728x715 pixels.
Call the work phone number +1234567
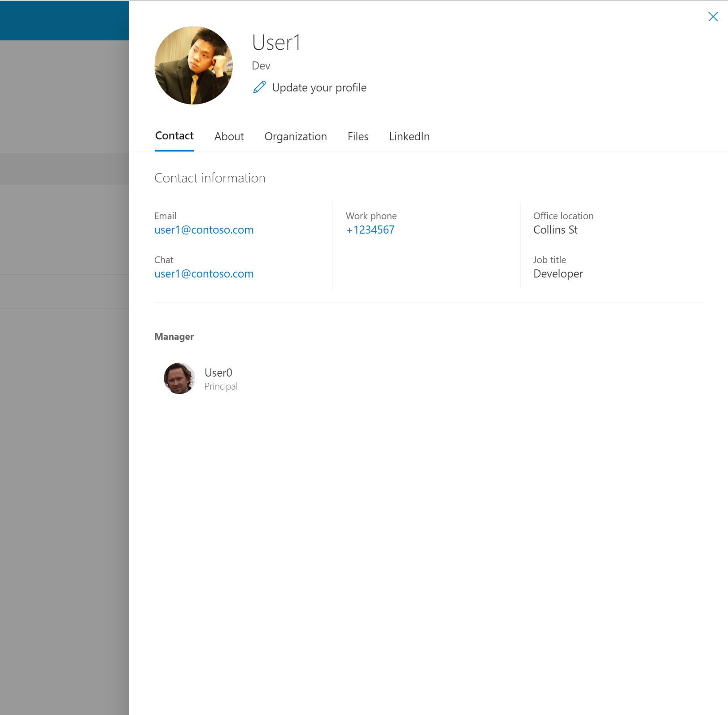tap(370, 230)
